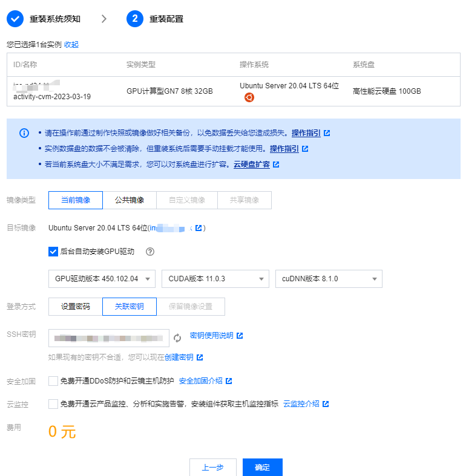This screenshot has height=476, width=463.
Task: Click 重装系统须知 step label
Action: tap(55, 19)
